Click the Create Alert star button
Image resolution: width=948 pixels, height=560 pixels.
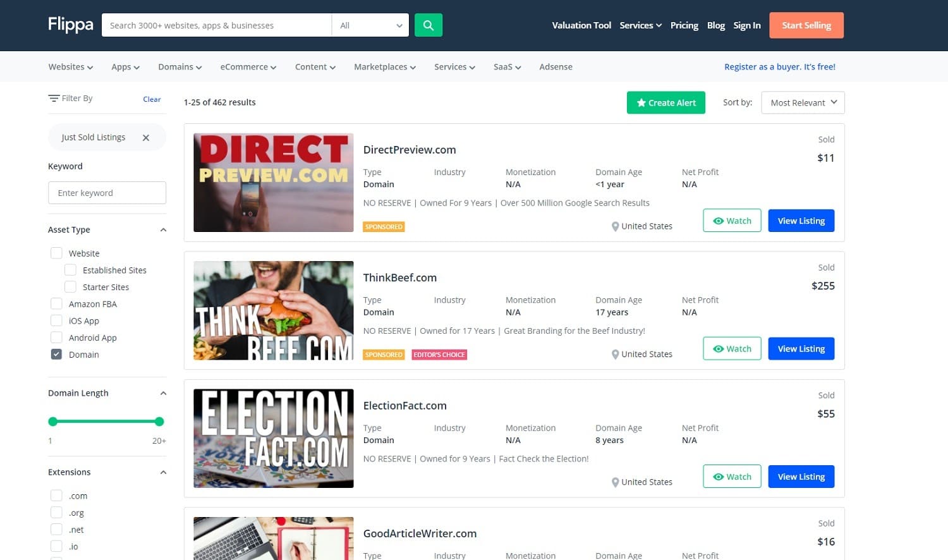coord(665,103)
